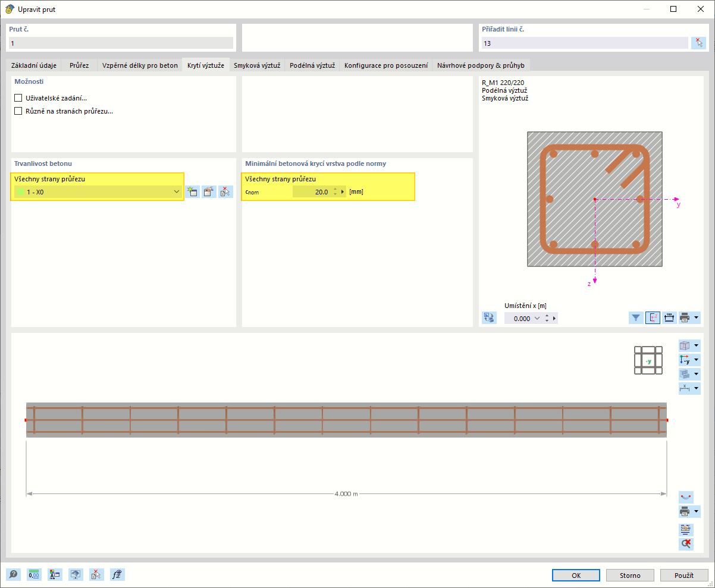Viewport: 715px width, 588px height.
Task: Toggle dimensions display icon under cross-section
Action: pos(669,317)
